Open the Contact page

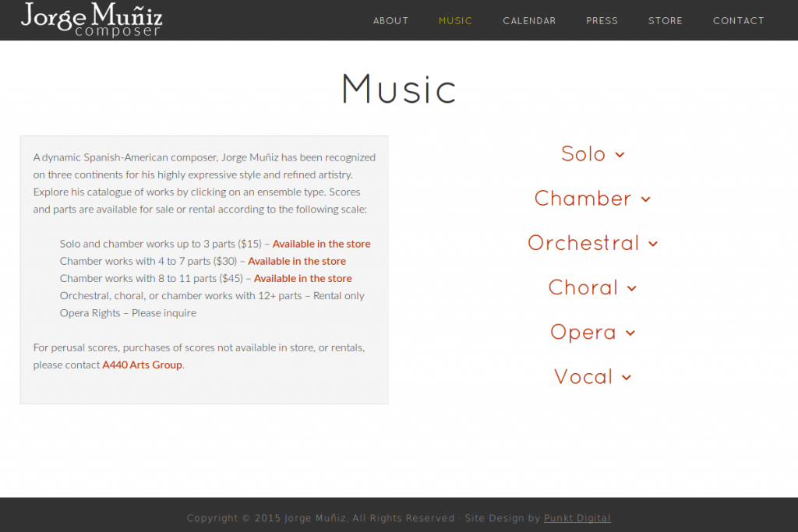click(739, 21)
